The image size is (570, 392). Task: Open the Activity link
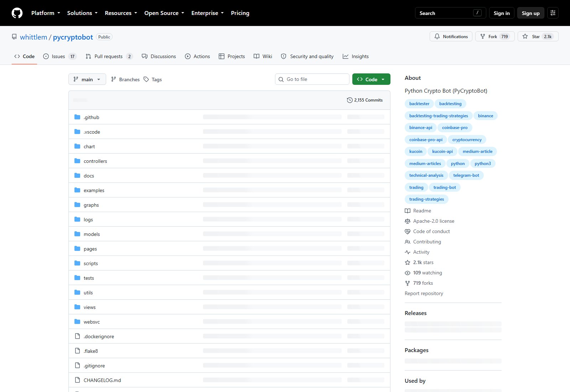417,252
